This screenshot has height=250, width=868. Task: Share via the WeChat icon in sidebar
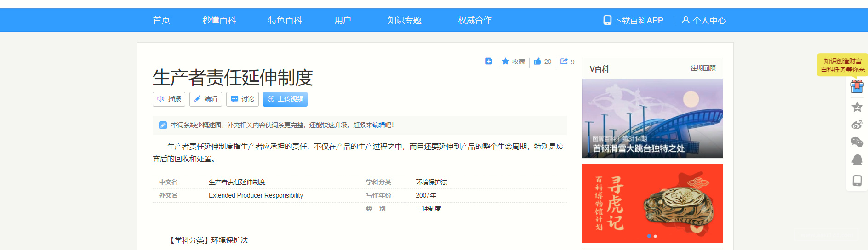click(x=857, y=142)
